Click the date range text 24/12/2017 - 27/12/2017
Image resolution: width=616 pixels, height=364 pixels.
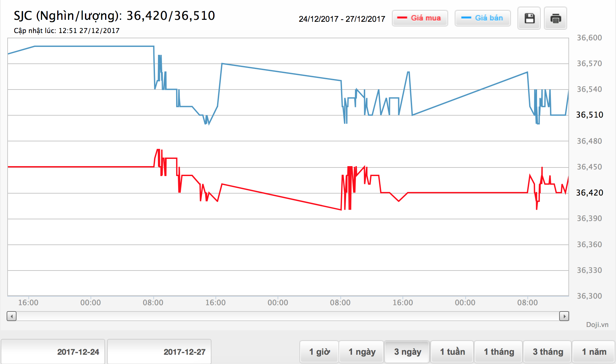pyautogui.click(x=342, y=19)
